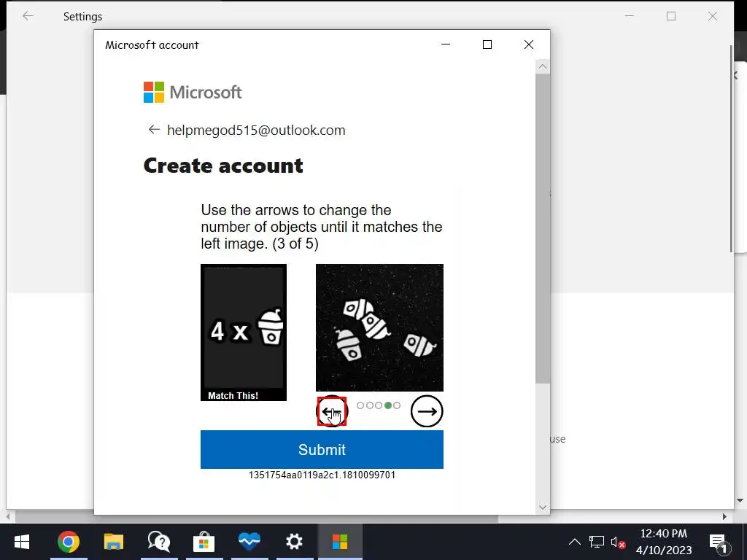Click the puzzle image with cup objects
This screenshot has height=560, width=747.
pyautogui.click(x=379, y=327)
